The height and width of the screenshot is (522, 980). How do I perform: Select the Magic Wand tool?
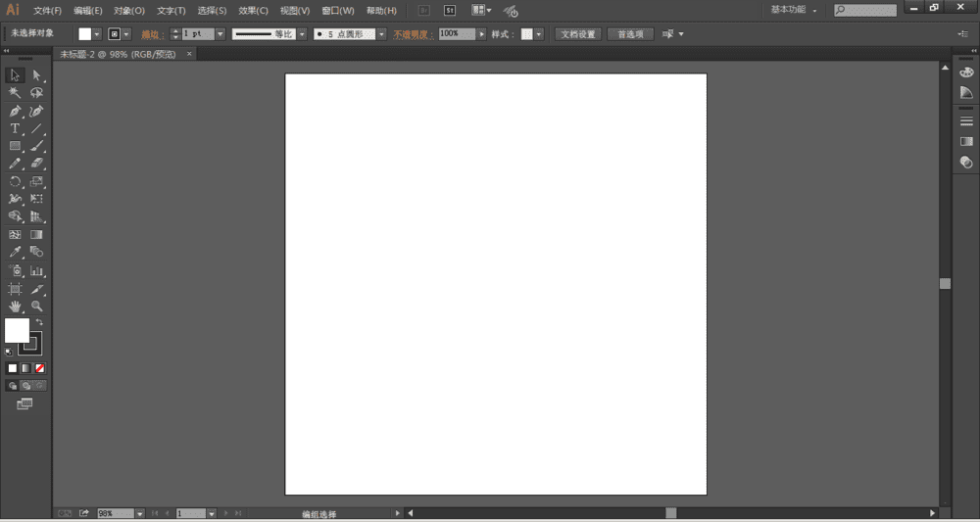15,93
